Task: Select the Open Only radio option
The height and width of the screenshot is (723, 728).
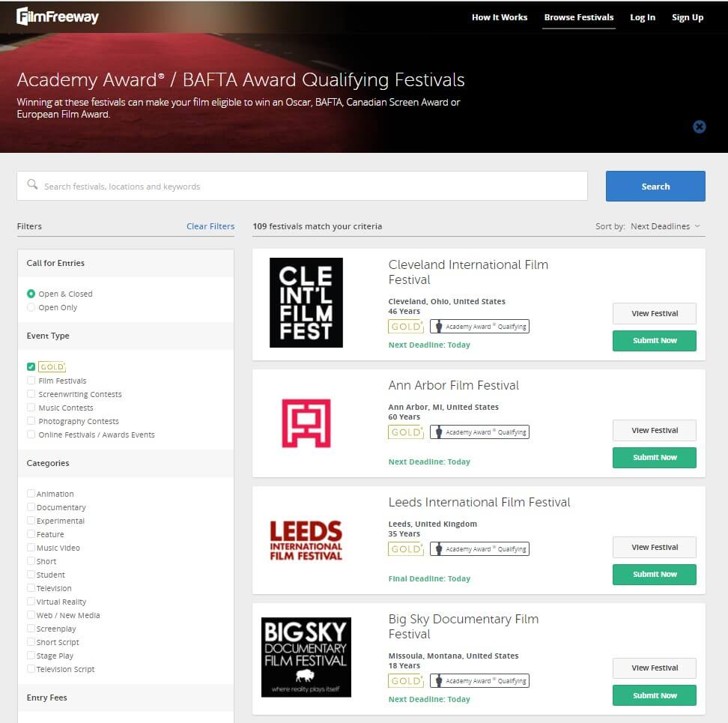Action: tap(31, 307)
